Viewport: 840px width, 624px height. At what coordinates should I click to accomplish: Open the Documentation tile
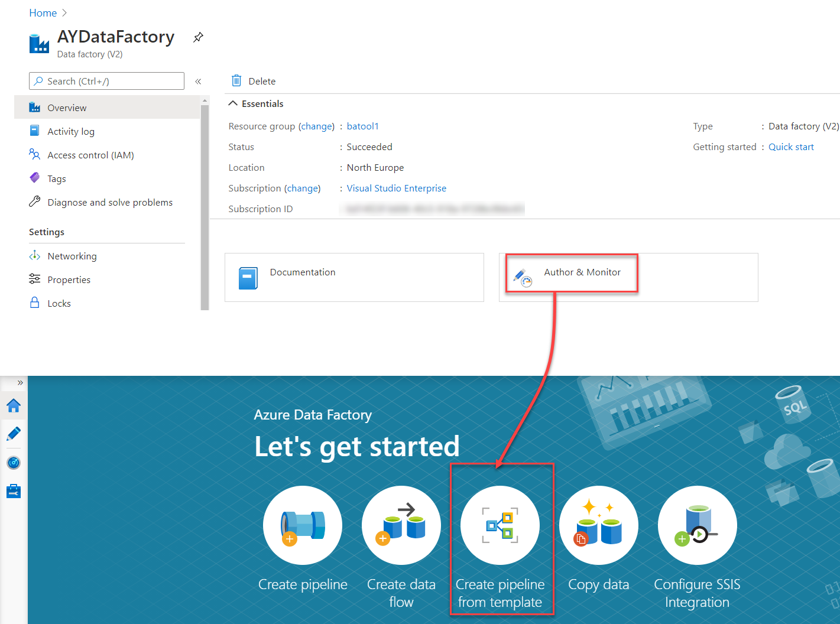[x=353, y=277]
